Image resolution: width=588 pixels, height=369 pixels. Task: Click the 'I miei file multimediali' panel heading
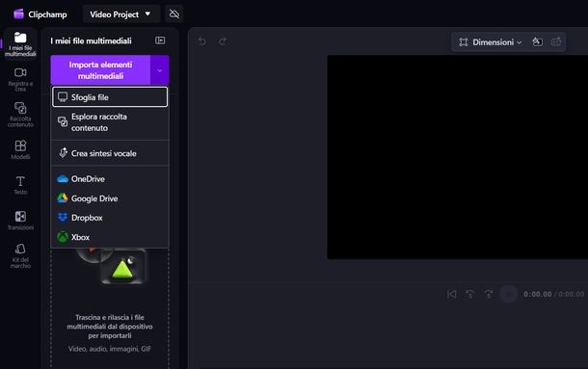click(92, 40)
